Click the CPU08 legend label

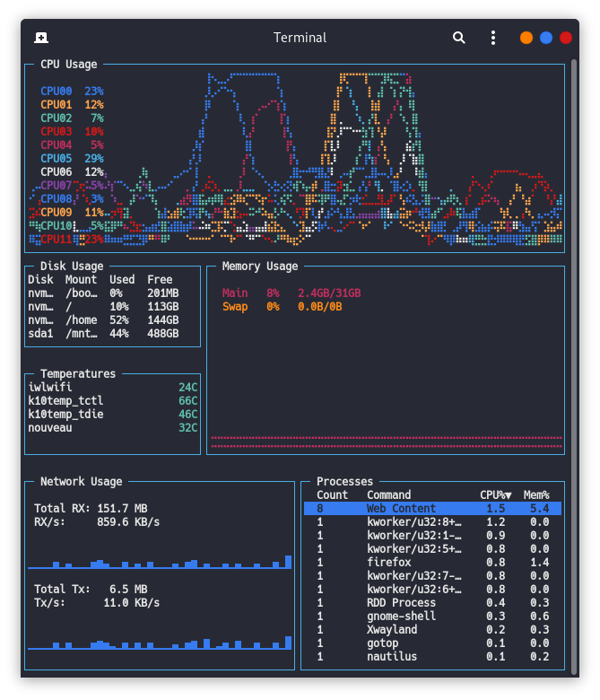point(57,198)
